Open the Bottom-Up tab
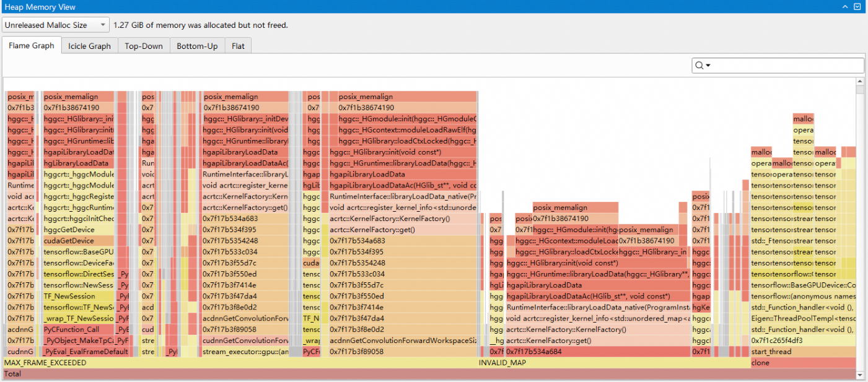This screenshot has height=382, width=868. (x=197, y=46)
